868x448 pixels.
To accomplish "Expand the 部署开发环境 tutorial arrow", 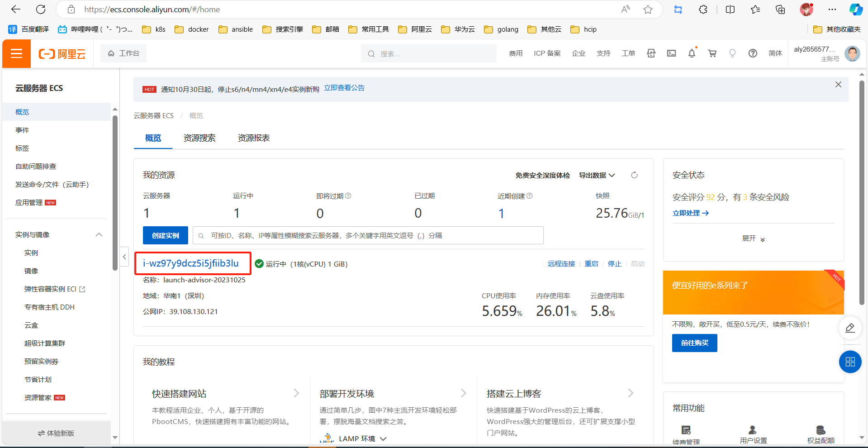I will pos(464,393).
